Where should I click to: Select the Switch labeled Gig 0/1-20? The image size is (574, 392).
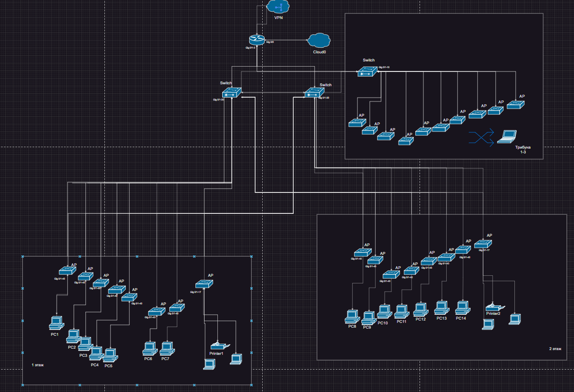pyautogui.click(x=232, y=92)
